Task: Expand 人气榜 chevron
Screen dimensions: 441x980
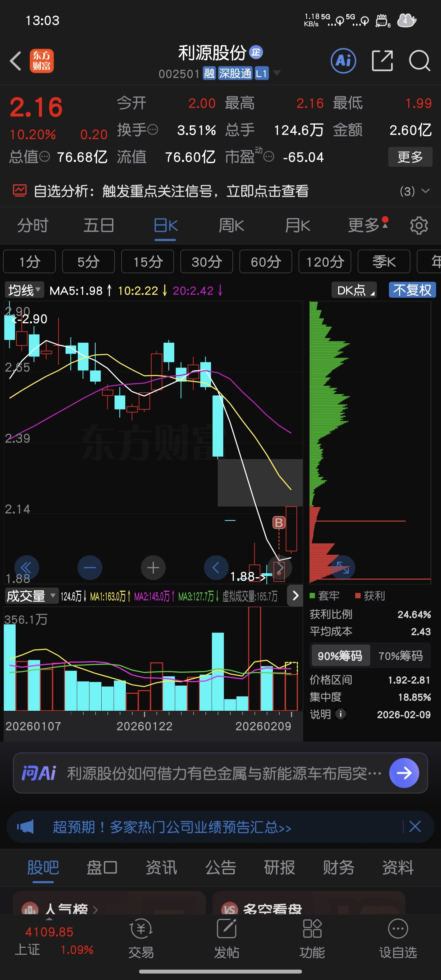Action: [x=95, y=909]
